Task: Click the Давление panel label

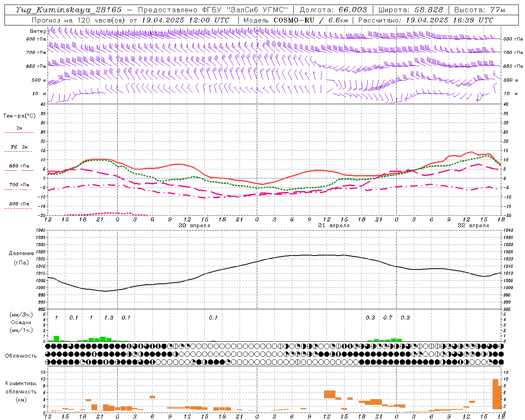Action: click(21, 253)
